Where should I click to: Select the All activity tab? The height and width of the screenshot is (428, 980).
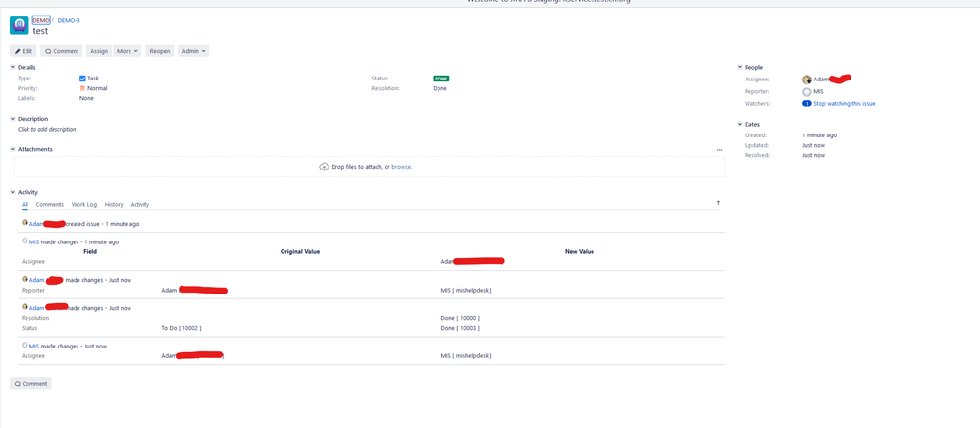25,204
